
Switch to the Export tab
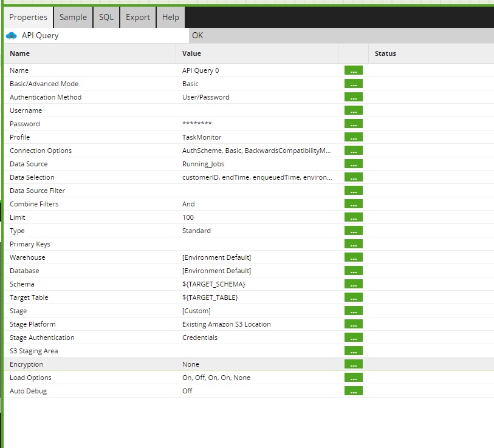(x=137, y=18)
